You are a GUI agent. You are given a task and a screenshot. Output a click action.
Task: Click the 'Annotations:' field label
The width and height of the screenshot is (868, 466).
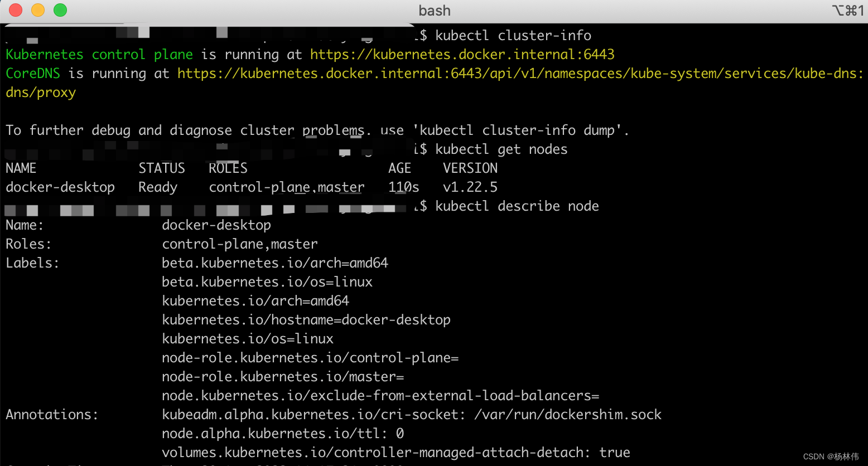(52, 415)
